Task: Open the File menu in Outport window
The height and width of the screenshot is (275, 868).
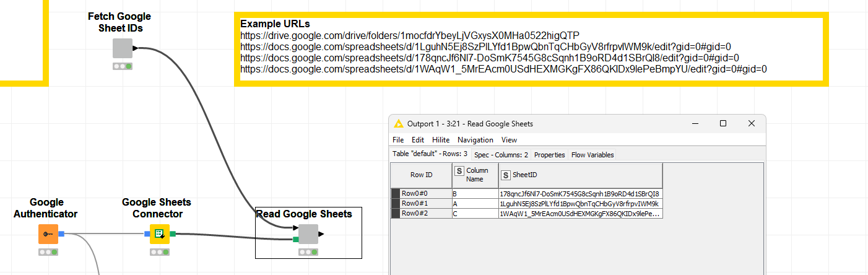Action: (x=398, y=140)
